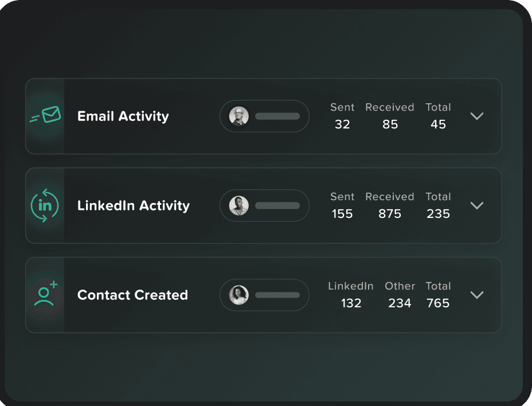Expand the Email Activity row chevron
This screenshot has height=406, width=532.
(477, 116)
